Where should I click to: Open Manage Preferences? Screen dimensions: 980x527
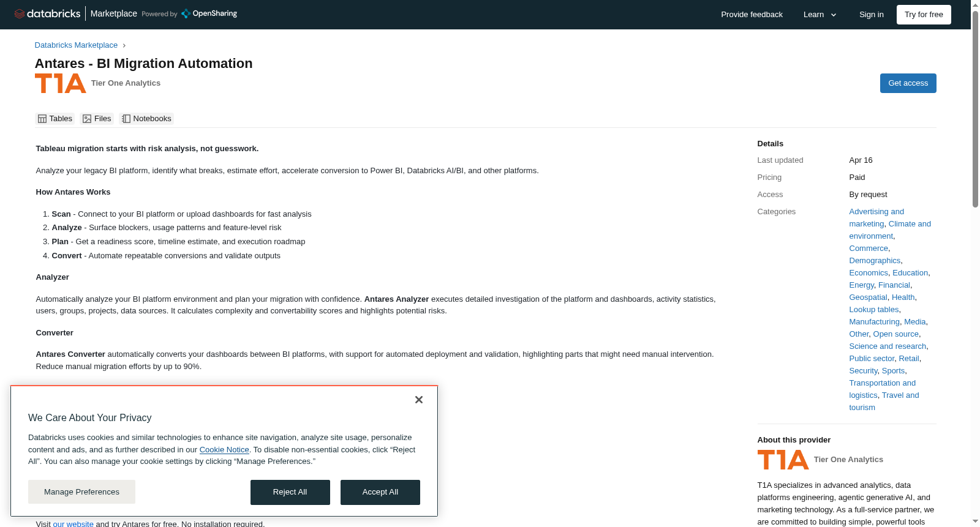tap(81, 492)
